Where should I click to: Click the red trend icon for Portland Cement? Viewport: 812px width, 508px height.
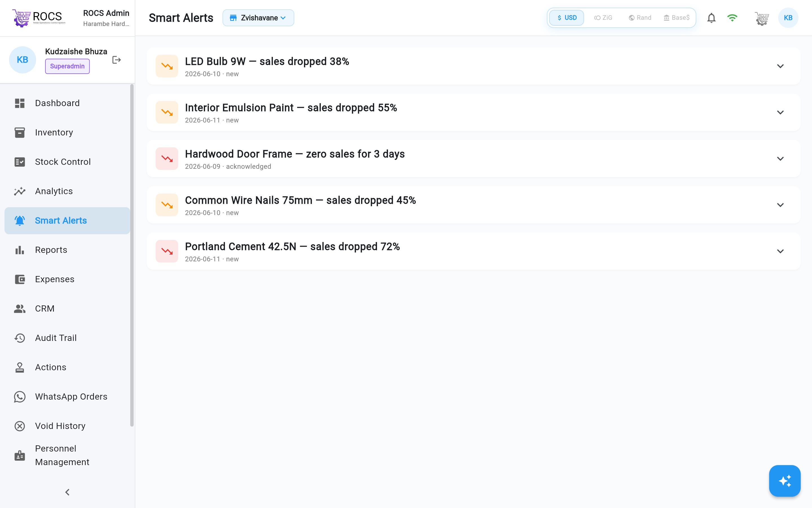(x=167, y=251)
